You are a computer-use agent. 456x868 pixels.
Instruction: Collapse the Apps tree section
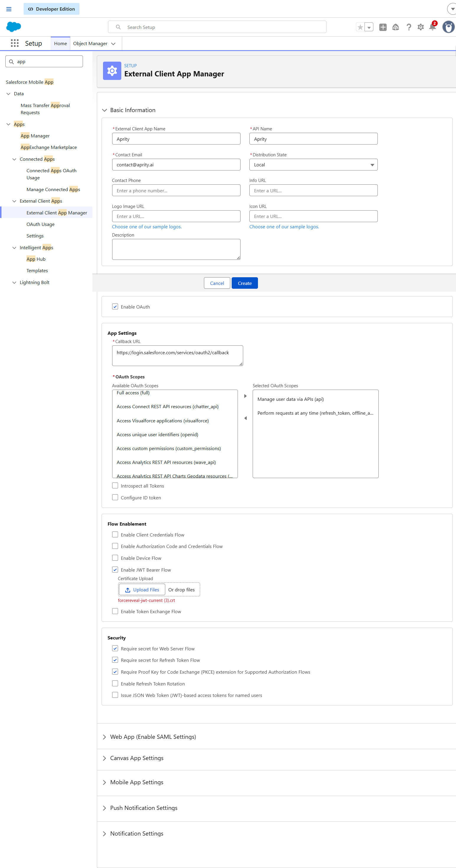9,125
